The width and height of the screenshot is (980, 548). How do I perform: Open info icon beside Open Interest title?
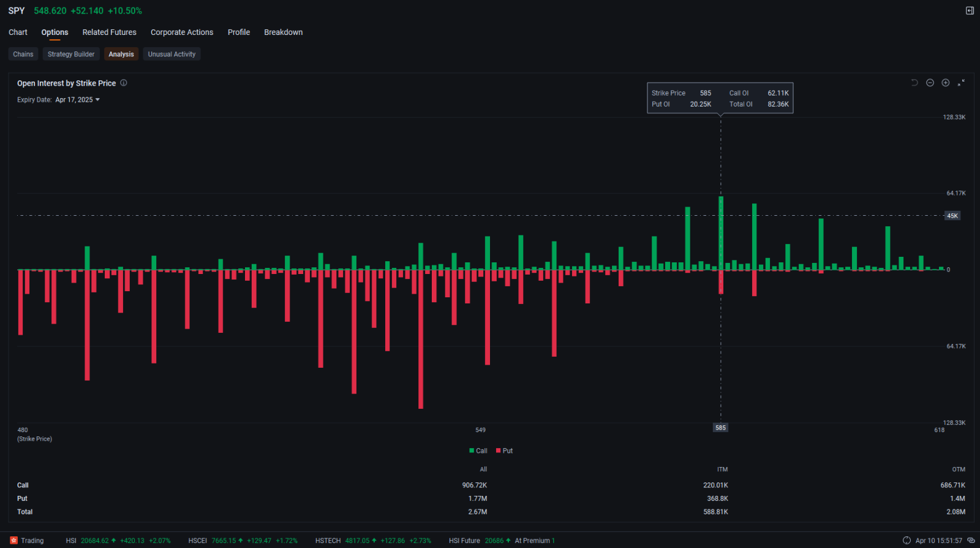click(124, 83)
